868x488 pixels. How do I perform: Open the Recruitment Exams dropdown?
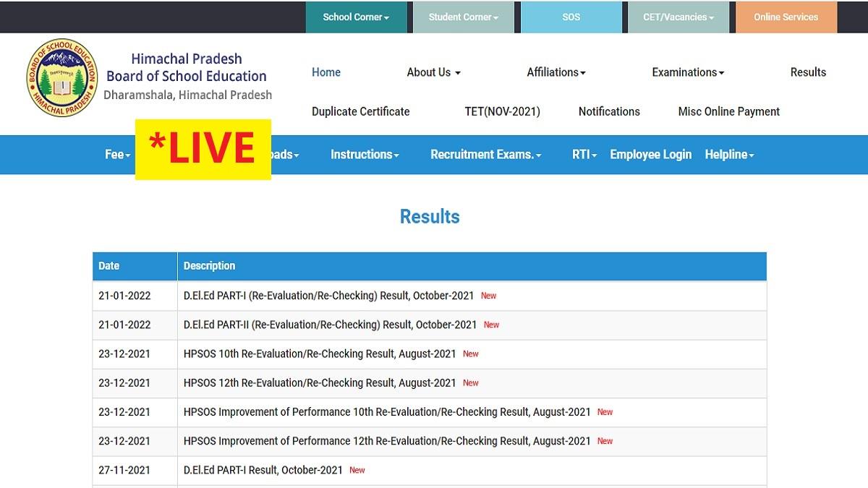pyautogui.click(x=485, y=154)
